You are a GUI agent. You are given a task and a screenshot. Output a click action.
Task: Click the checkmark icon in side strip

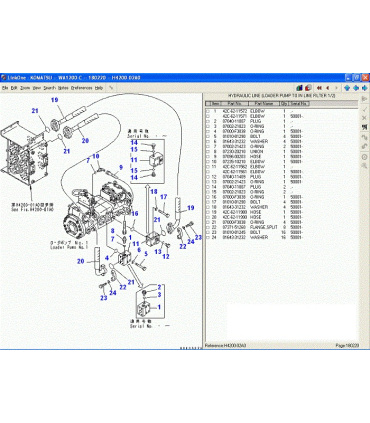point(364,109)
